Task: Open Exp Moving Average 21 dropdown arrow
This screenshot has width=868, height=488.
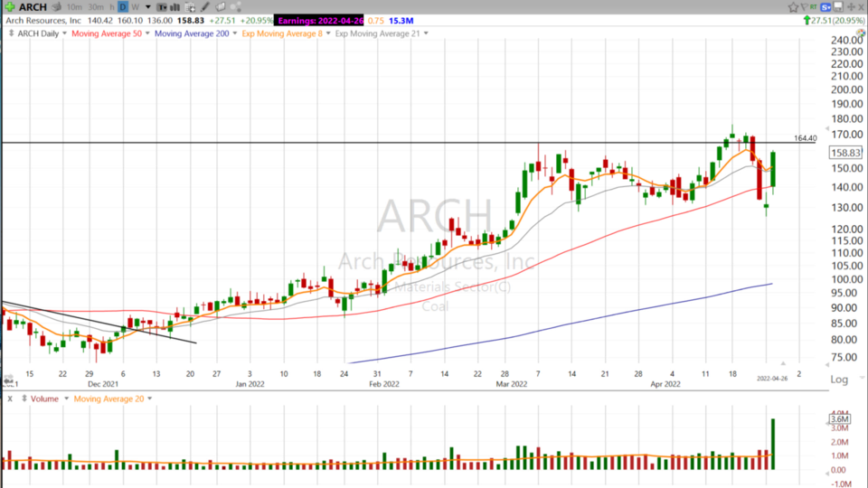Action: click(x=426, y=33)
